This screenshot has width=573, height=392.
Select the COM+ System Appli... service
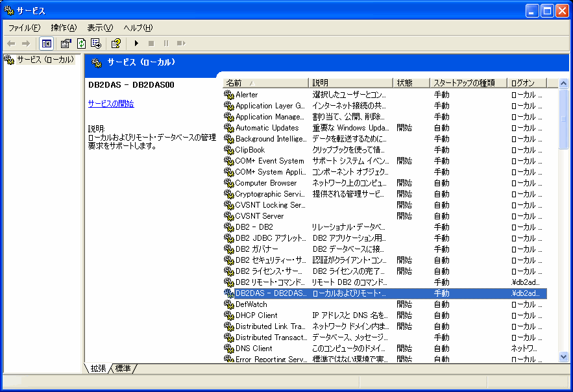385,172
